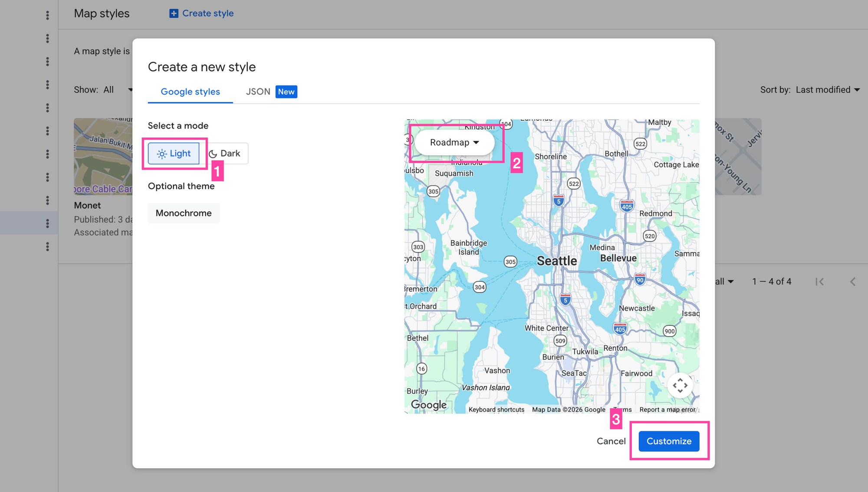Screen dimensions: 868x492
Task: Open Keyboard shortcuts on the map
Action: (x=496, y=410)
